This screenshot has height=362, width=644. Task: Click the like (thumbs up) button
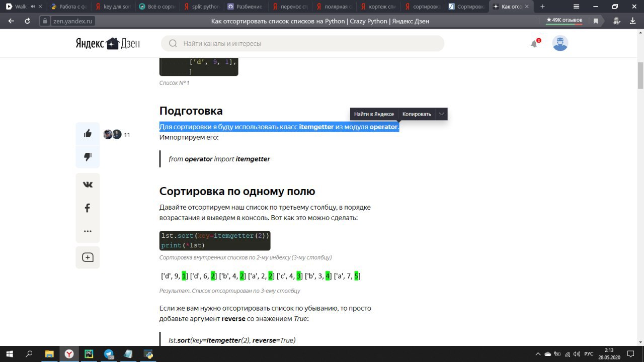pos(88,134)
